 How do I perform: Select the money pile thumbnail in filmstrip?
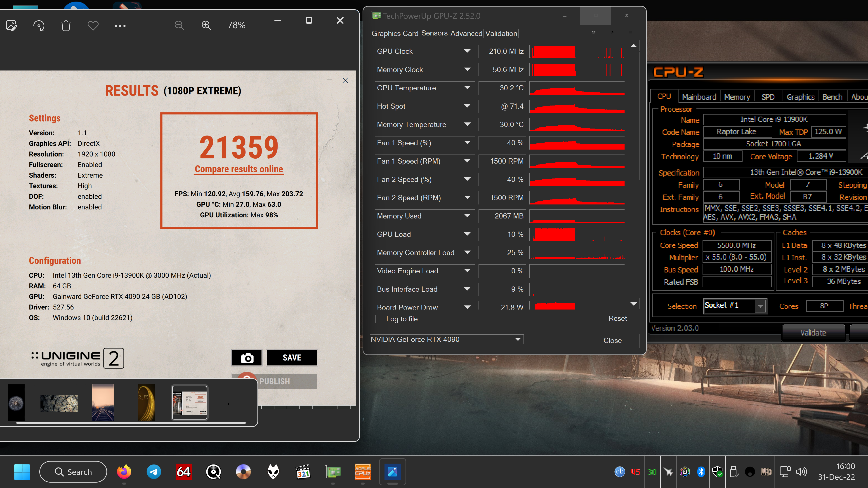(x=59, y=403)
